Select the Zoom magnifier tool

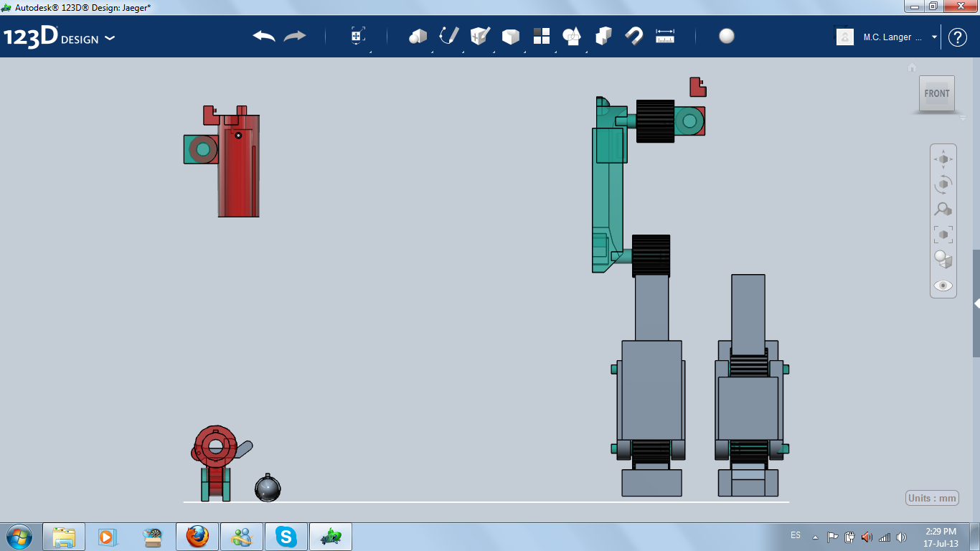tap(943, 209)
